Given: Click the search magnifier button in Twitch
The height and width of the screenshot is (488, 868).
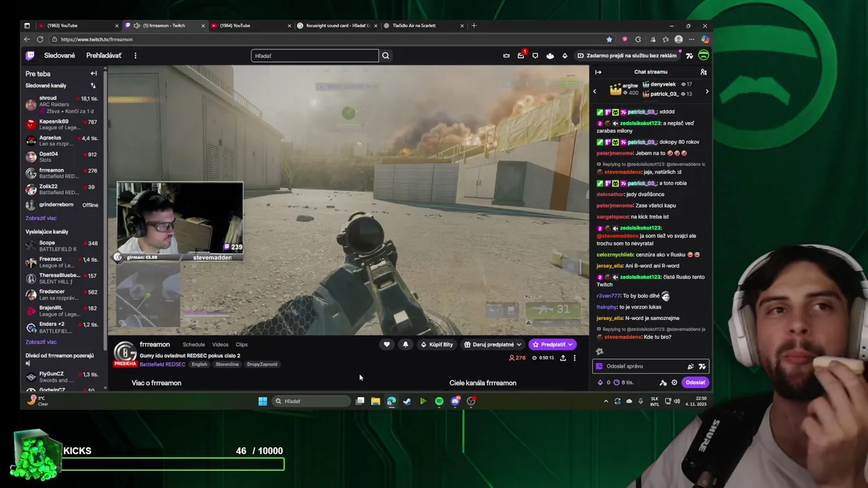Looking at the screenshot, I should coord(386,56).
